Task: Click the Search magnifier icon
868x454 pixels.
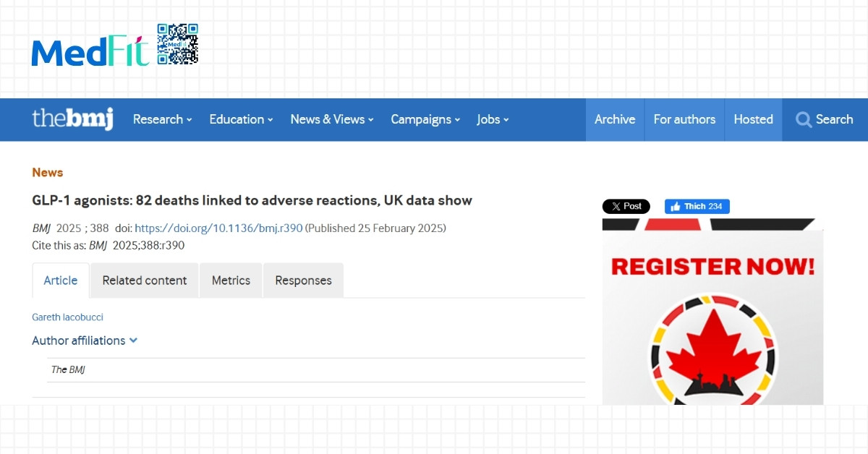Action: pos(803,120)
